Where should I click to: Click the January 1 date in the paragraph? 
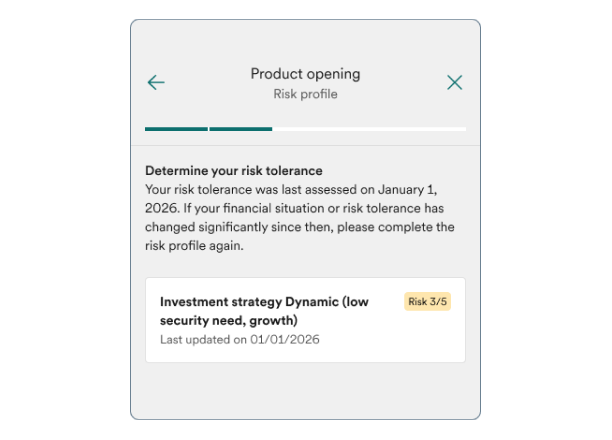tap(407, 190)
